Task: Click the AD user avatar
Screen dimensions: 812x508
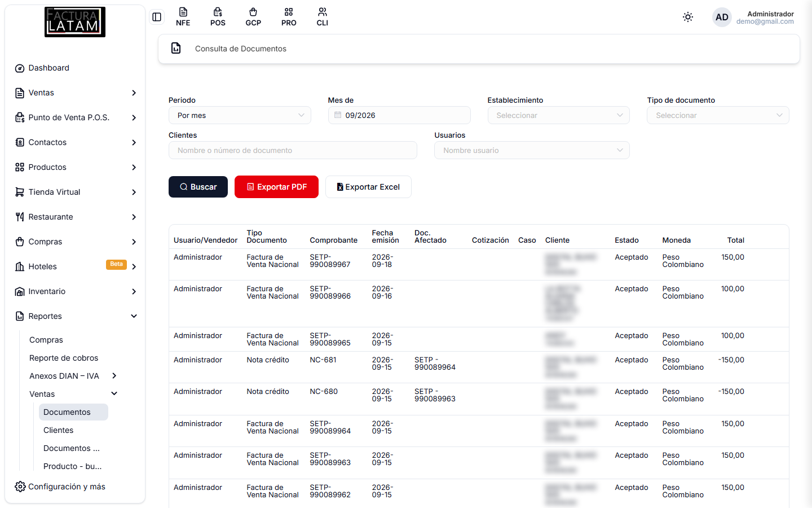Action: tap(722, 17)
